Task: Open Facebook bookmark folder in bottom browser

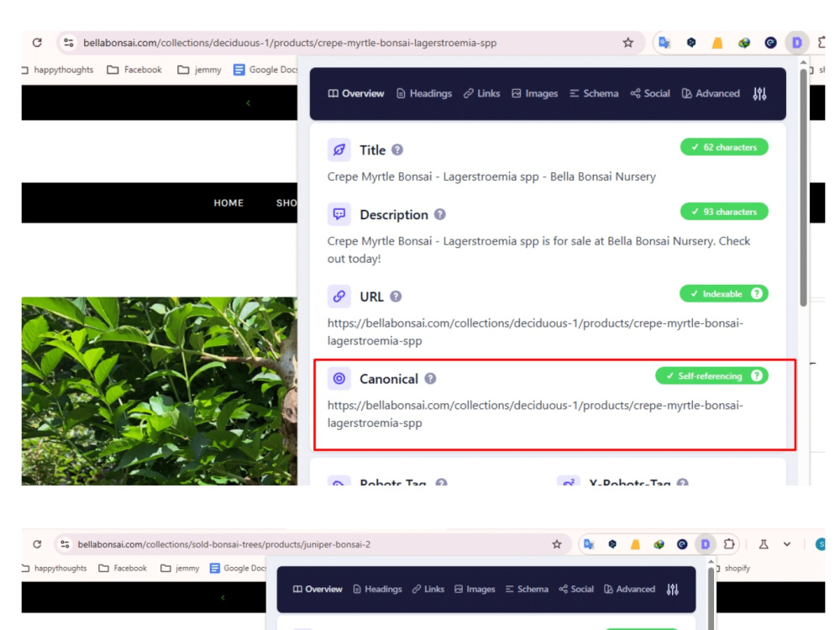Action: [x=123, y=568]
